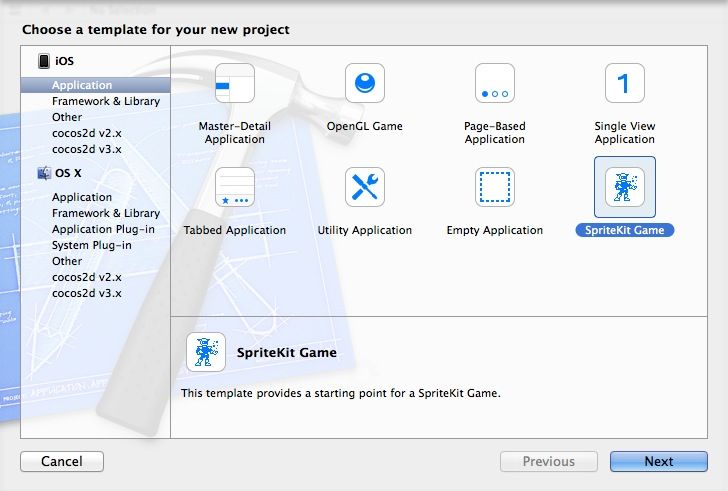Click the Tabbed Application label
Image resolution: width=728 pixels, height=491 pixels.
click(235, 230)
